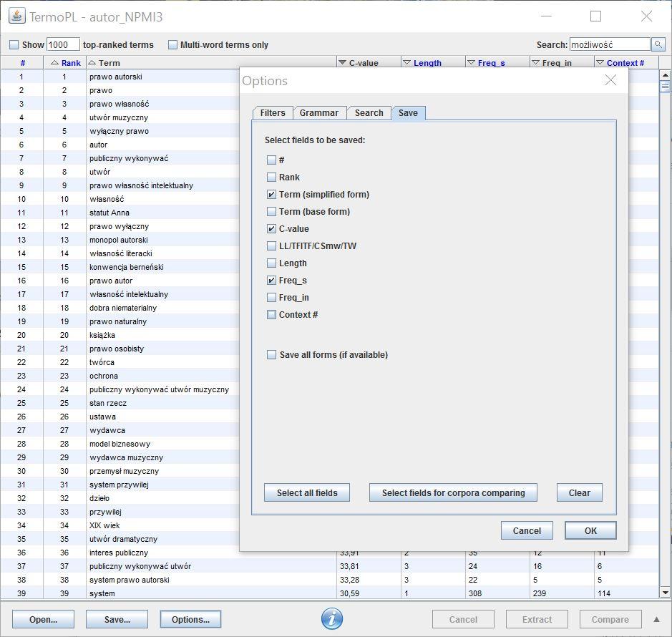Click the table scrollbar down arrow
Screen dimensions: 672x637
(665, 593)
